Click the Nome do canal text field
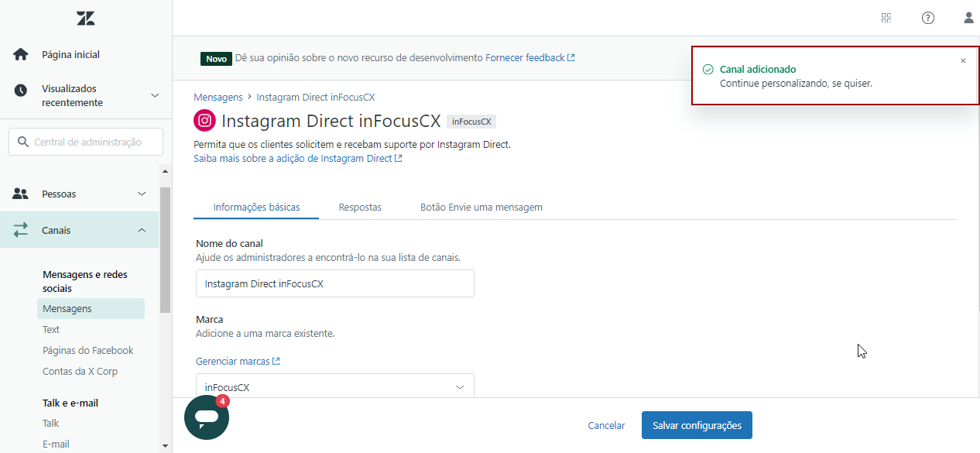Viewport: 980px width, 453px height. (334, 283)
